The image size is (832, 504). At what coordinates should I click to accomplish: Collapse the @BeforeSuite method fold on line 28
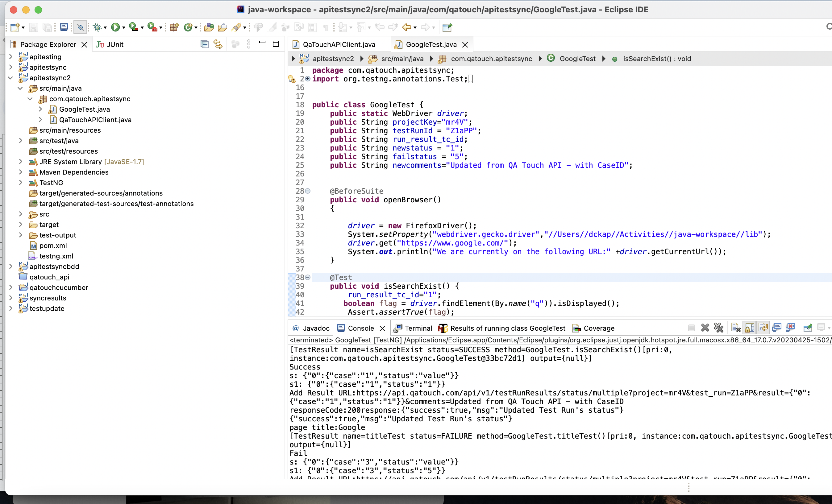[x=308, y=191]
